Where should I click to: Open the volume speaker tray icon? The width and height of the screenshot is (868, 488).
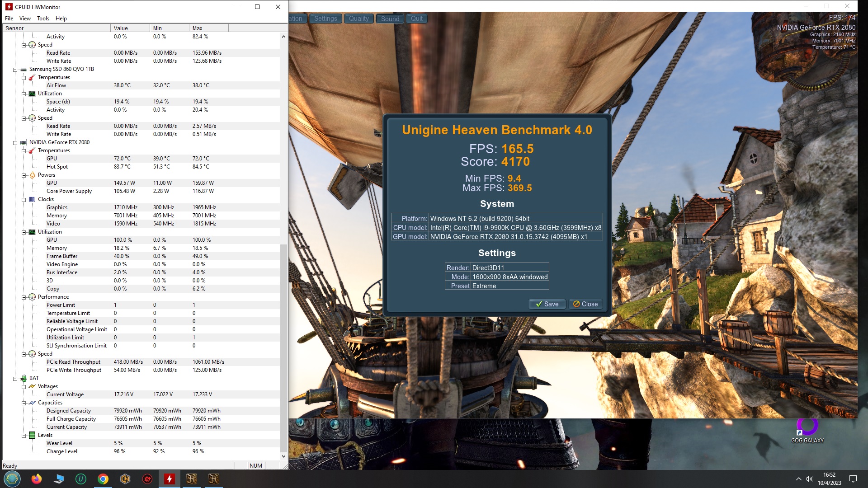click(809, 479)
